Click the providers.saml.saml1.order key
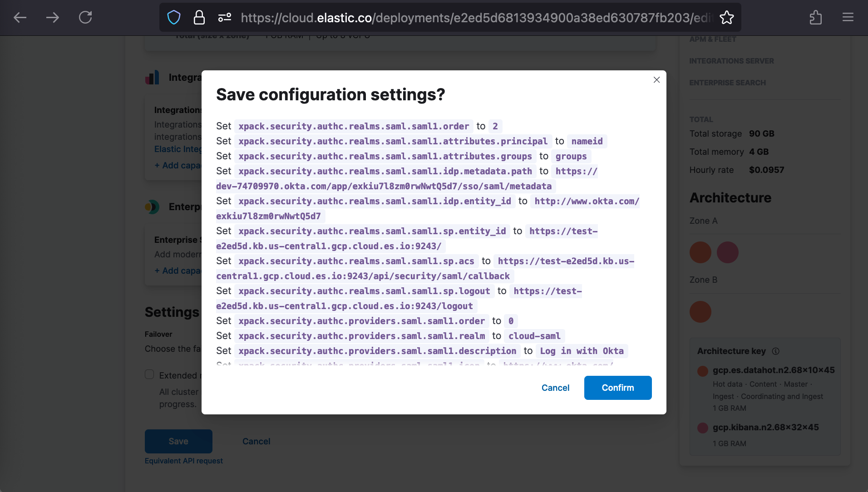This screenshot has height=492, width=868. click(361, 321)
